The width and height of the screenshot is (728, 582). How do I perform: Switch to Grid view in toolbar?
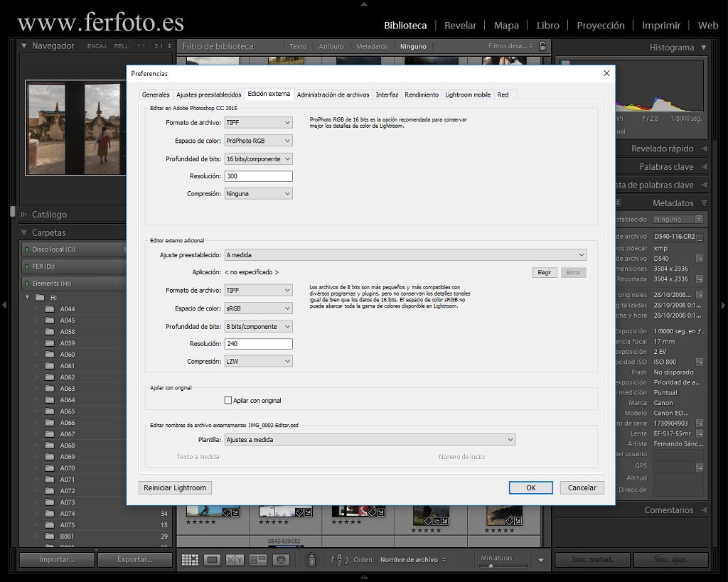point(190,560)
